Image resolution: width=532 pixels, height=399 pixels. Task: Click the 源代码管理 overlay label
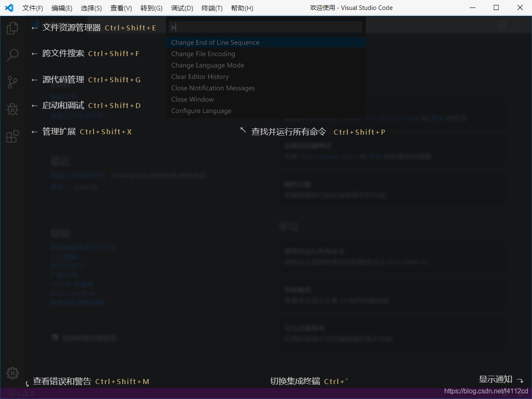63,79
